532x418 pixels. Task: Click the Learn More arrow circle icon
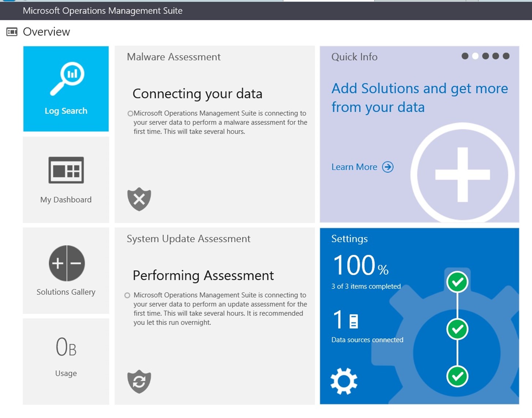pyautogui.click(x=388, y=167)
